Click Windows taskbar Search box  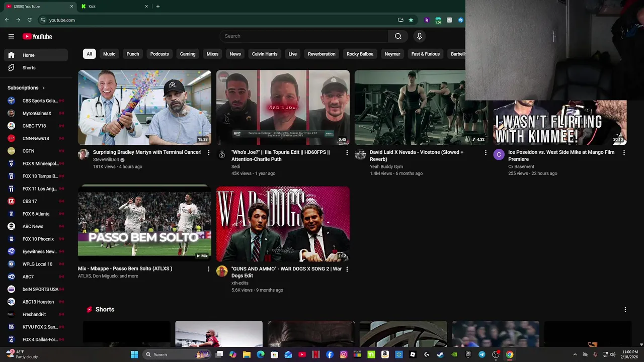point(176,354)
